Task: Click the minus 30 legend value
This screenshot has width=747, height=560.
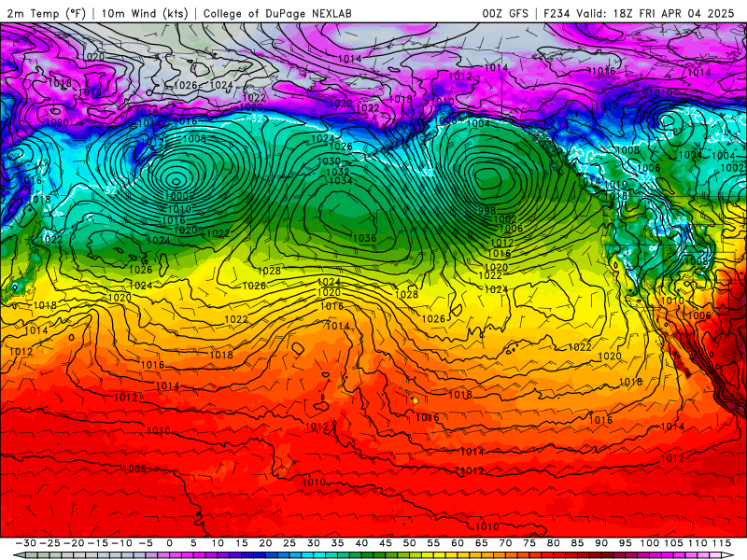Action: [x=25, y=543]
